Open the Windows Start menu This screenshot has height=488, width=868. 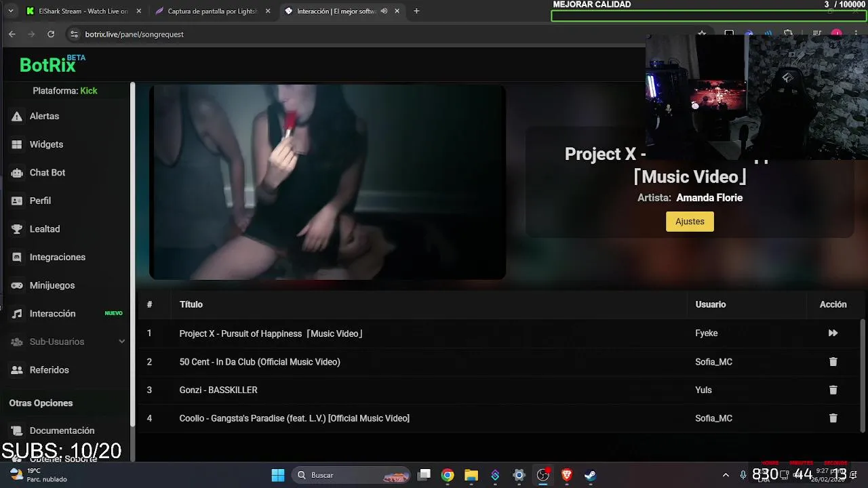(278, 475)
